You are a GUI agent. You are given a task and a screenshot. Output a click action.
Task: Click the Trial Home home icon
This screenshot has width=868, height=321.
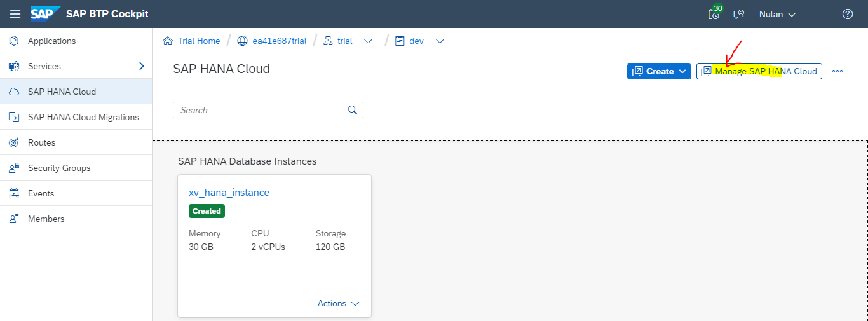coord(168,41)
